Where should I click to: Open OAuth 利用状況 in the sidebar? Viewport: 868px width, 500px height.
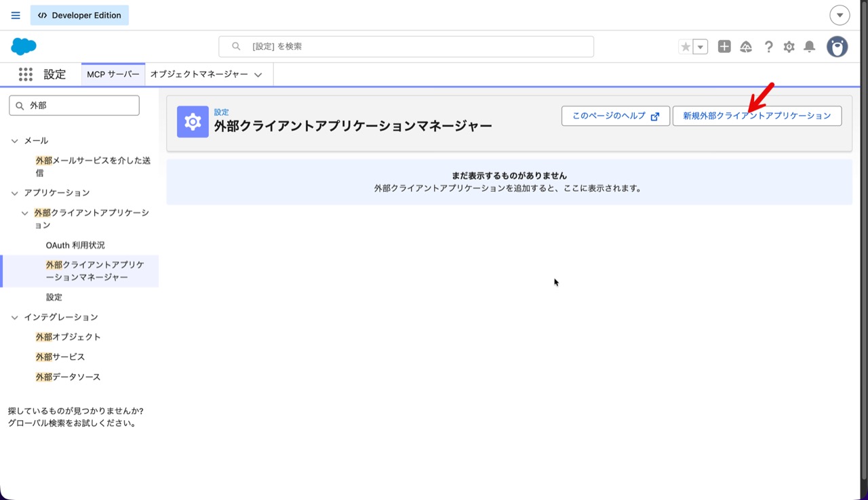pos(75,245)
